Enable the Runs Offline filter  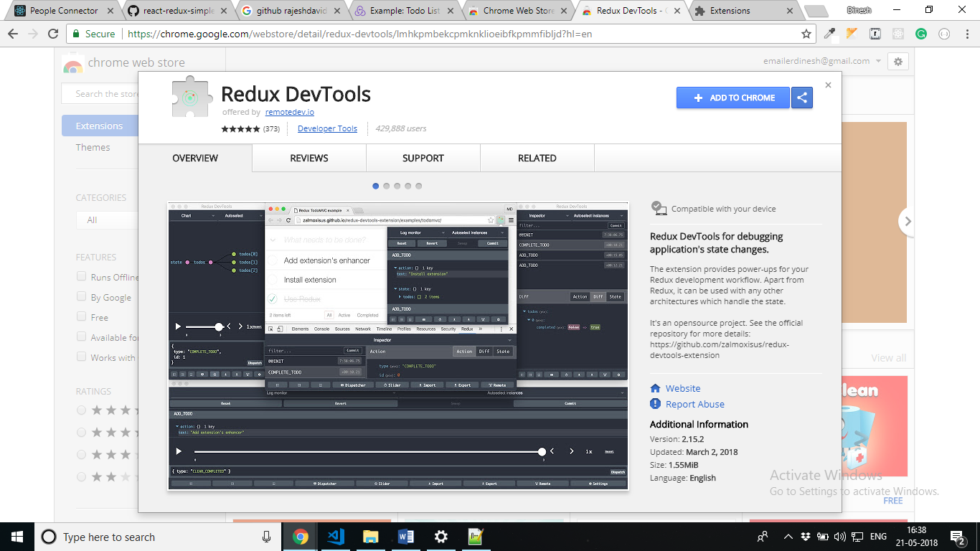(x=81, y=276)
